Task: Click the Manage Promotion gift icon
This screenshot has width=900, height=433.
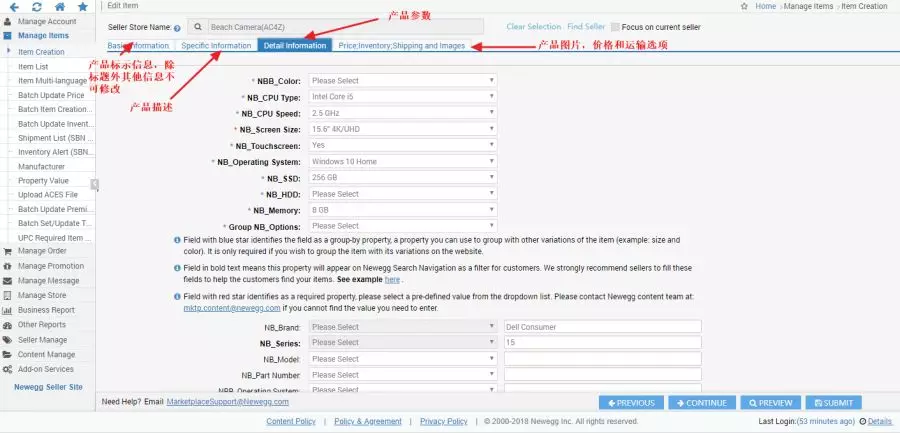Action: click(x=7, y=266)
